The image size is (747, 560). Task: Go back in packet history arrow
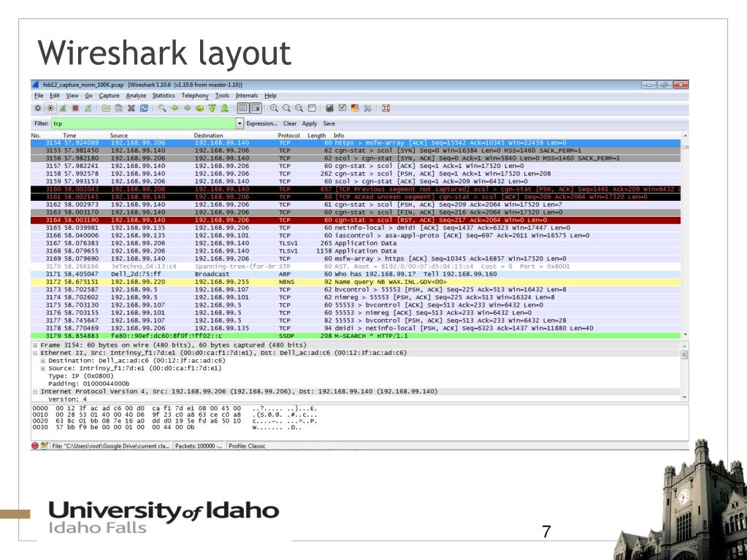[x=175, y=108]
